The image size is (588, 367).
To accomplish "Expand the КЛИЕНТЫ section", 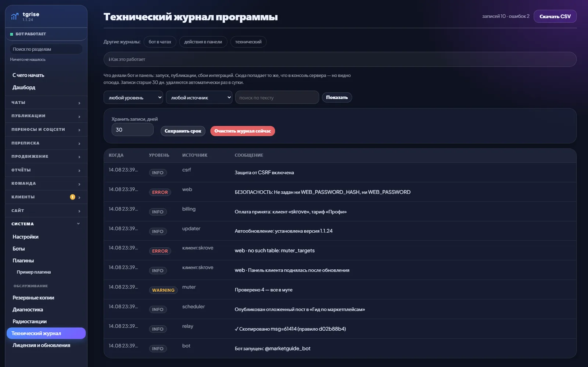I will [46, 197].
